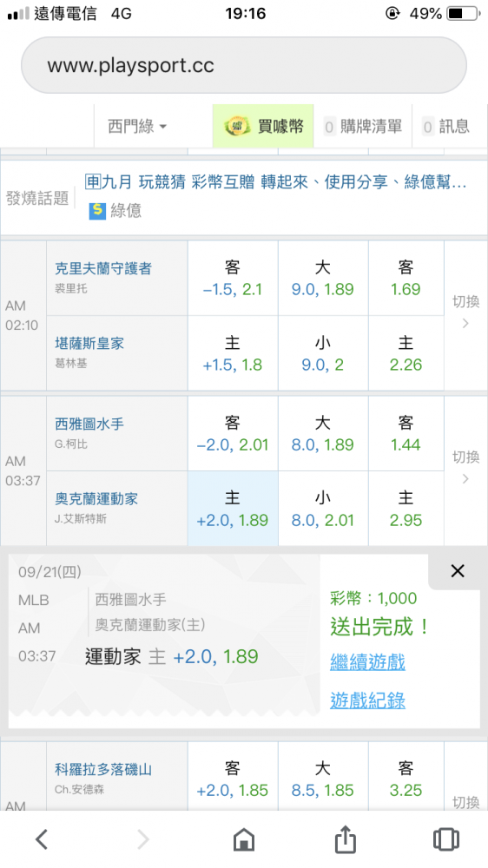
Task: Open 堪薩斯皇家 team link
Action: (x=89, y=343)
